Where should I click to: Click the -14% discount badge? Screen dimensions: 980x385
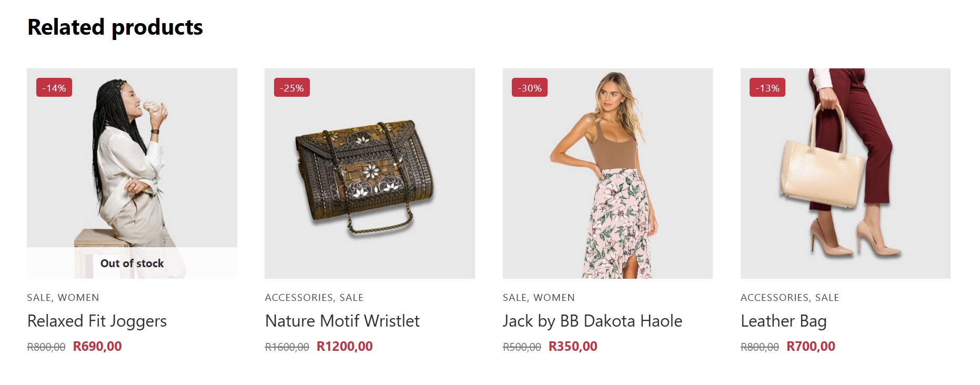click(x=54, y=88)
